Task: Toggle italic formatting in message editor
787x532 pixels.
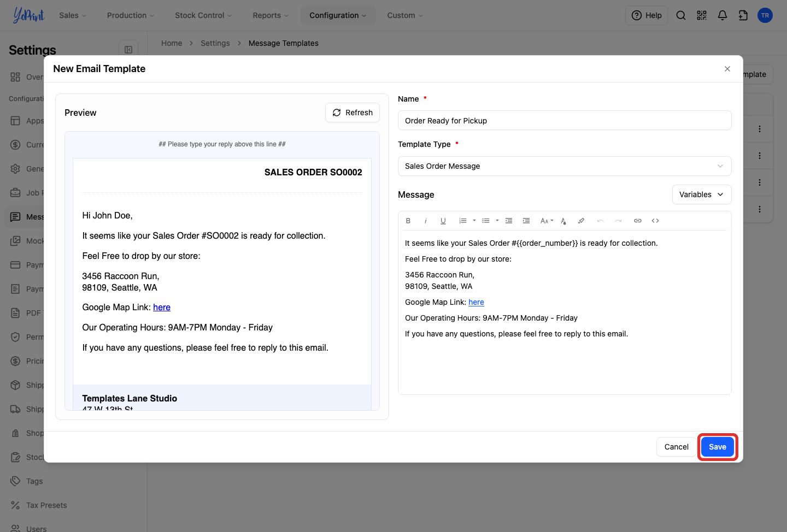Action: coord(425,221)
